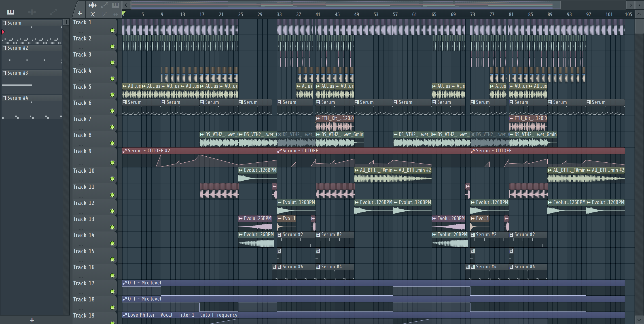Viewport: 644px width, 324px height.
Task: Open Track 6 options dots
Action: [81, 113]
